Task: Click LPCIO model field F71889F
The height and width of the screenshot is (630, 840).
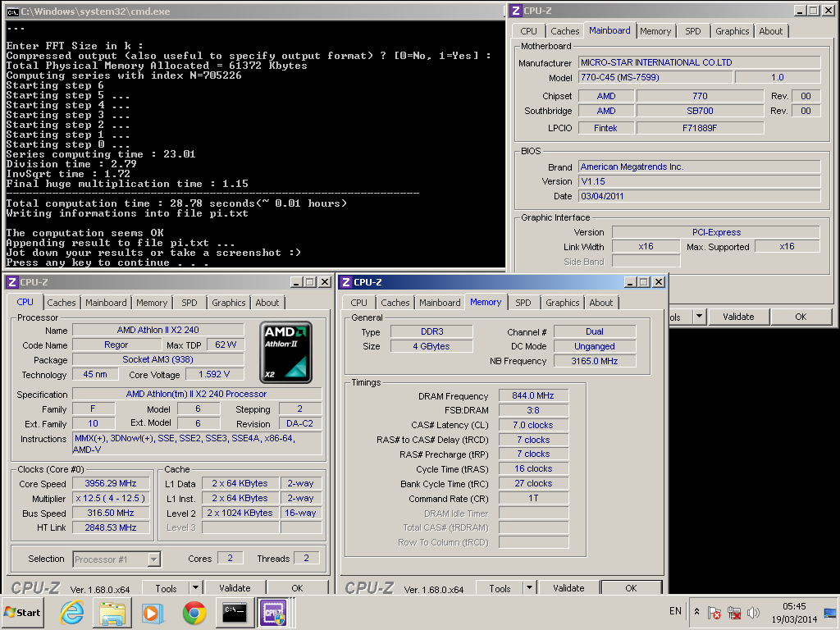Action: point(700,128)
